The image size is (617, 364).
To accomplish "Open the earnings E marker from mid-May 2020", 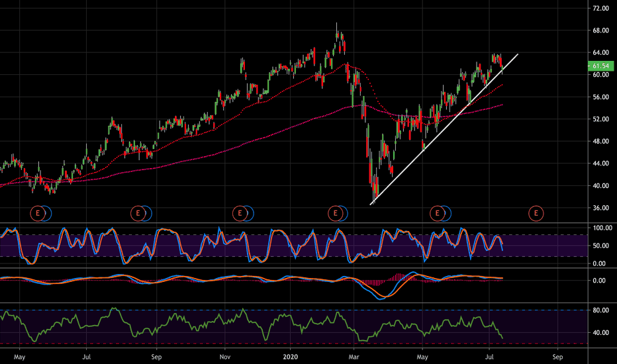I will coord(437,214).
